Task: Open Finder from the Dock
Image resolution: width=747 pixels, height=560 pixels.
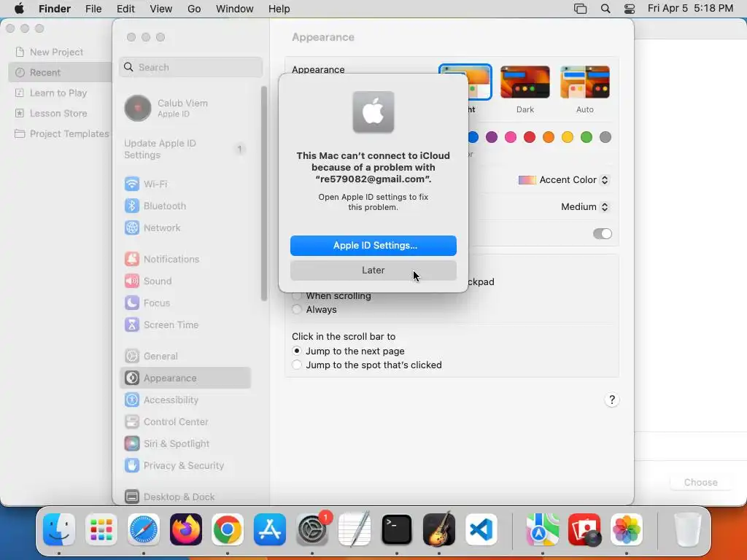Action: click(x=59, y=529)
